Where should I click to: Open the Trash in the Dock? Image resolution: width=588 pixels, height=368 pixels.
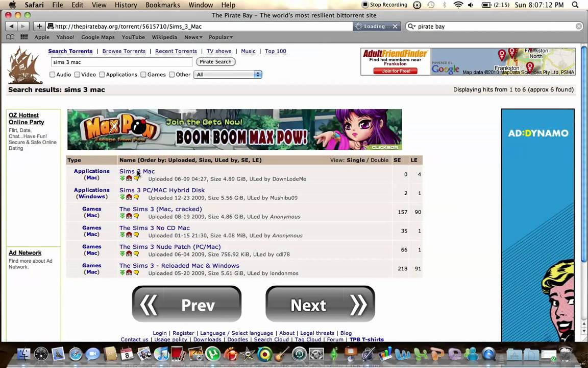(x=566, y=354)
